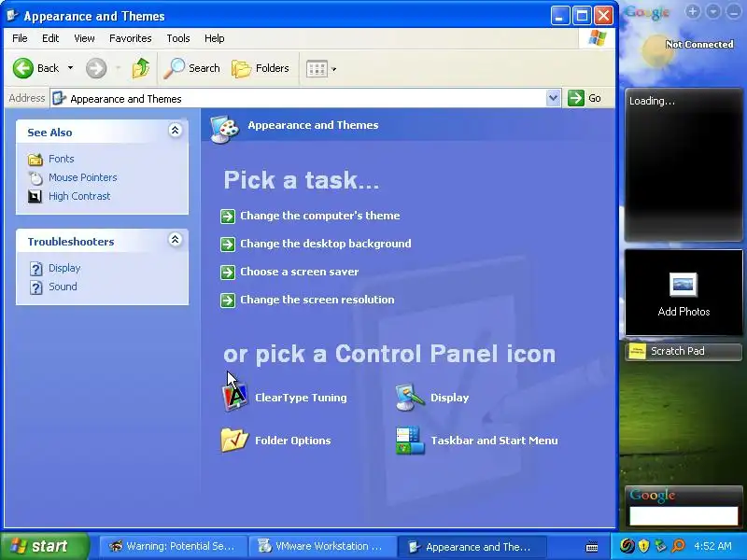Click the Change the computer's theme link
Screen dimensions: 747x560
(319, 216)
